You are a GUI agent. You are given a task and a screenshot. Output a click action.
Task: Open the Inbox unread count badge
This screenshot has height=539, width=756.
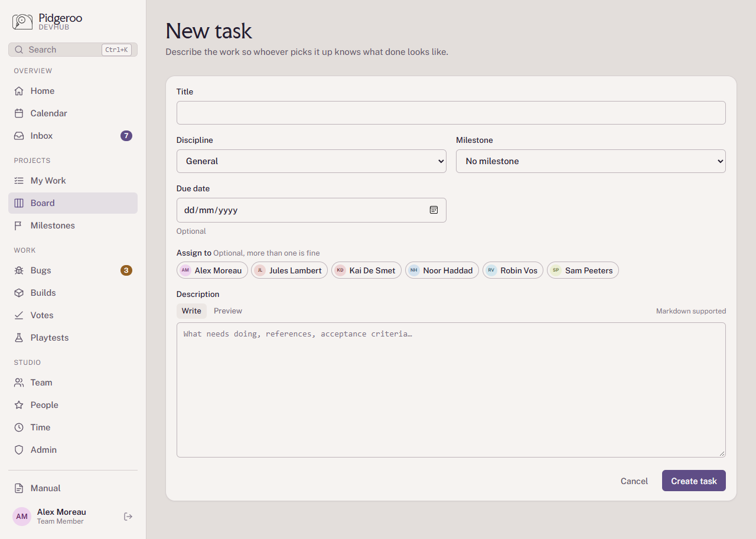coord(126,136)
